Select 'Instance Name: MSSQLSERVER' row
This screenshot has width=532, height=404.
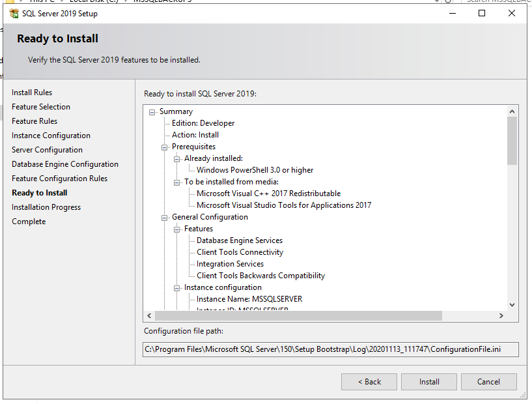pos(249,299)
